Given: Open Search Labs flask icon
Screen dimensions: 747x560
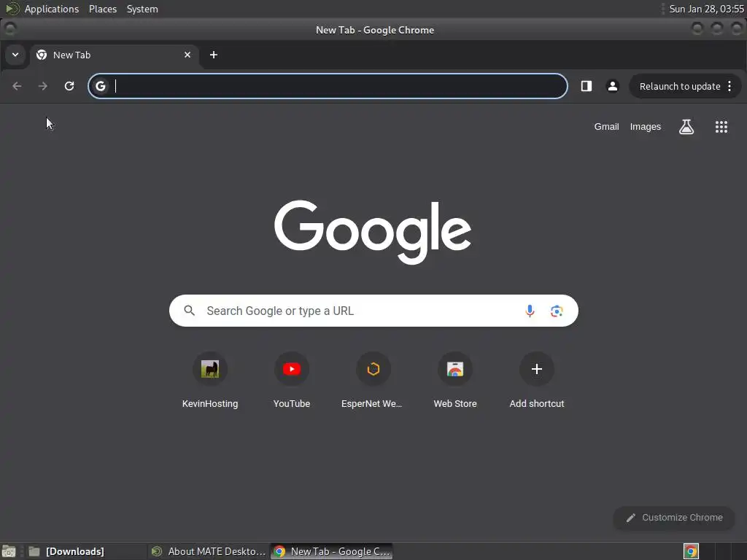Looking at the screenshot, I should 686,127.
